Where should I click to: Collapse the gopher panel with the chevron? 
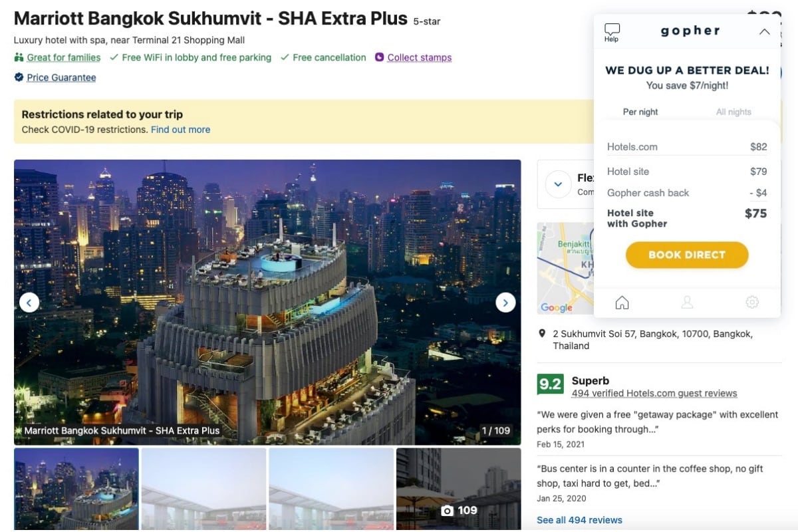click(x=764, y=31)
